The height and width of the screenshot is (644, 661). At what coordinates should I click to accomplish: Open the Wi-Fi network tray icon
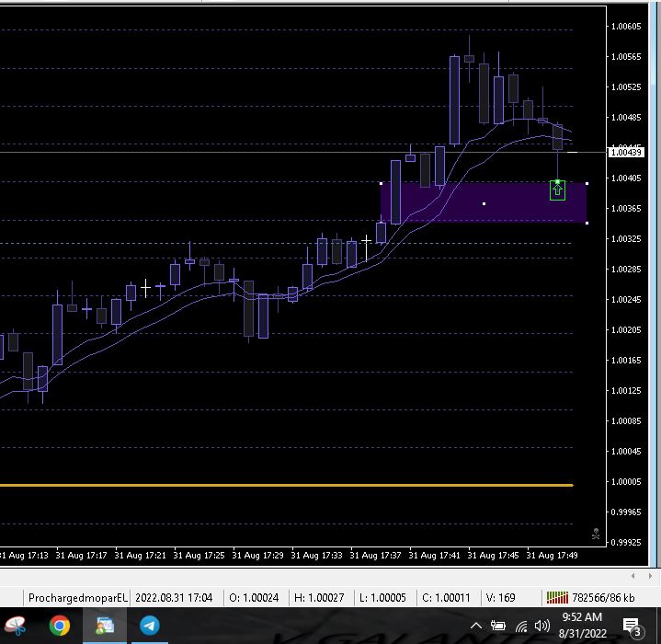click(521, 627)
